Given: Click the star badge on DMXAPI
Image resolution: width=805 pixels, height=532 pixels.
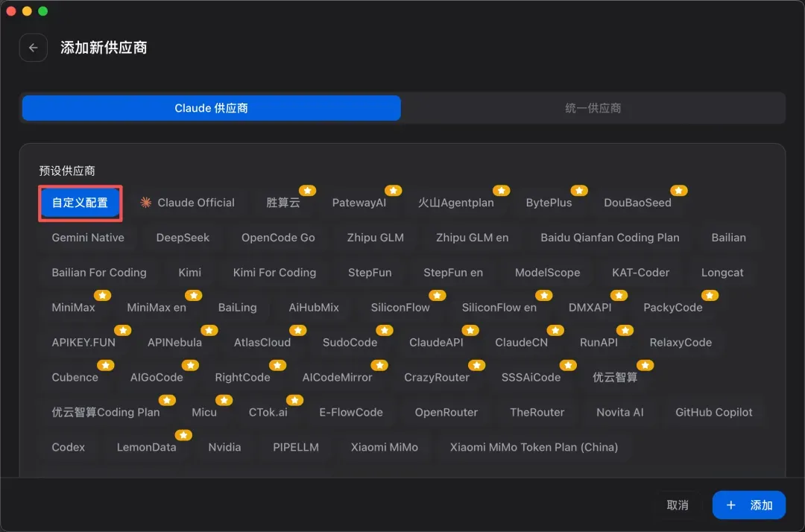Looking at the screenshot, I should click(619, 295).
